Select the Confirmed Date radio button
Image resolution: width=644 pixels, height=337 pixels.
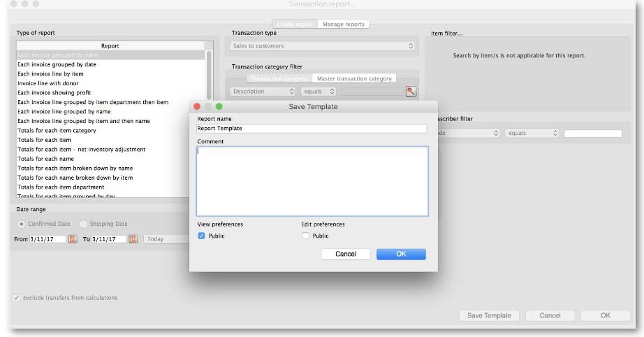tap(22, 224)
